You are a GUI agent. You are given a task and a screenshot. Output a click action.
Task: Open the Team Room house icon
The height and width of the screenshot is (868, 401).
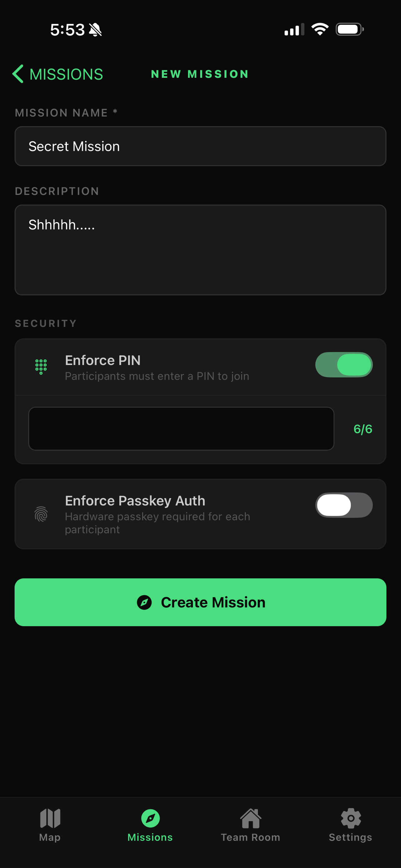coord(250,818)
